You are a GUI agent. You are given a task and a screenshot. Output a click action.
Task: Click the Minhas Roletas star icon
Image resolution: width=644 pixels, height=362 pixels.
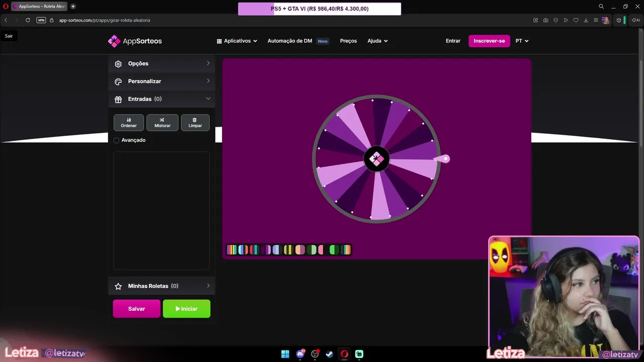[118, 286]
